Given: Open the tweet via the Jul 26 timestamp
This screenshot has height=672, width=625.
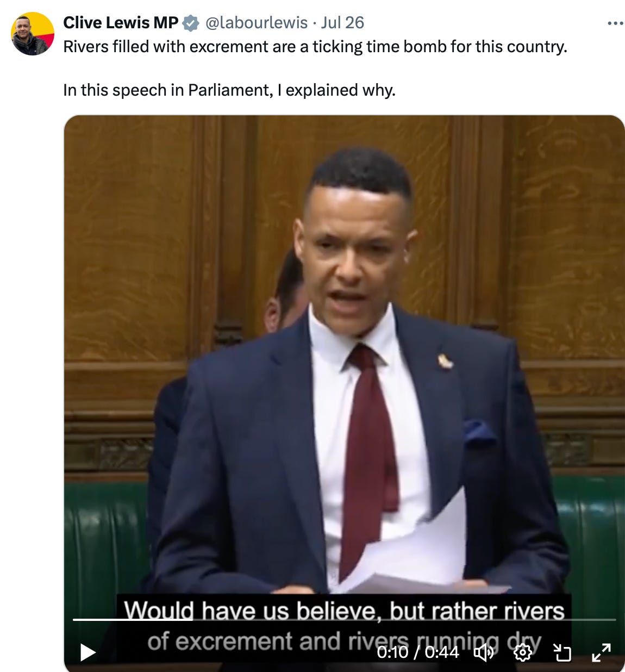Looking at the screenshot, I should (342, 23).
